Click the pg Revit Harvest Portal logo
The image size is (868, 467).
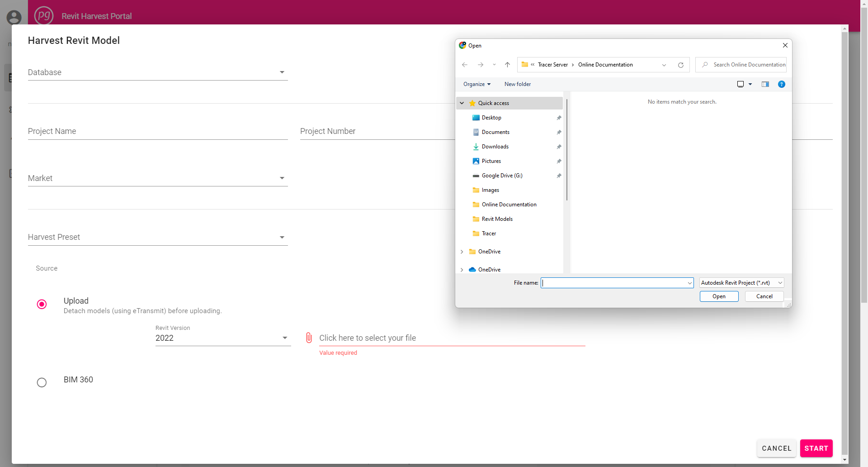44,15
